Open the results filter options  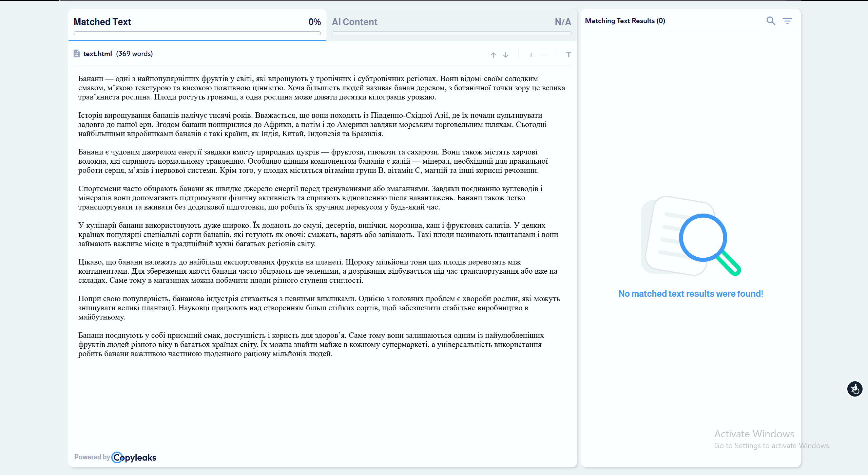coord(787,21)
